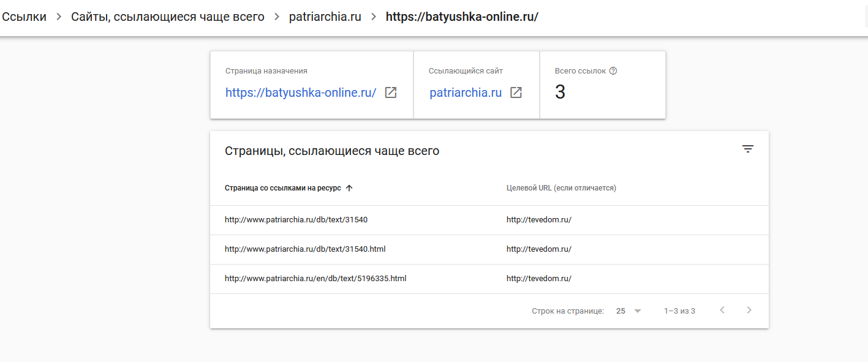Open patriarchia.ru in new tab icon
The height and width of the screenshot is (362, 868).
(x=516, y=92)
